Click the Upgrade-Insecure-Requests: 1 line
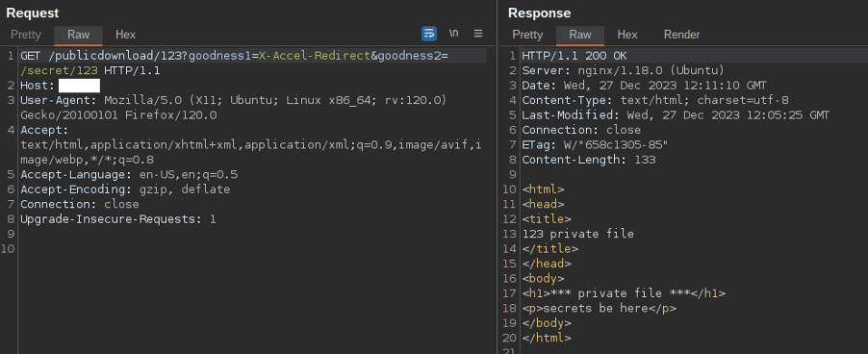 pos(118,219)
